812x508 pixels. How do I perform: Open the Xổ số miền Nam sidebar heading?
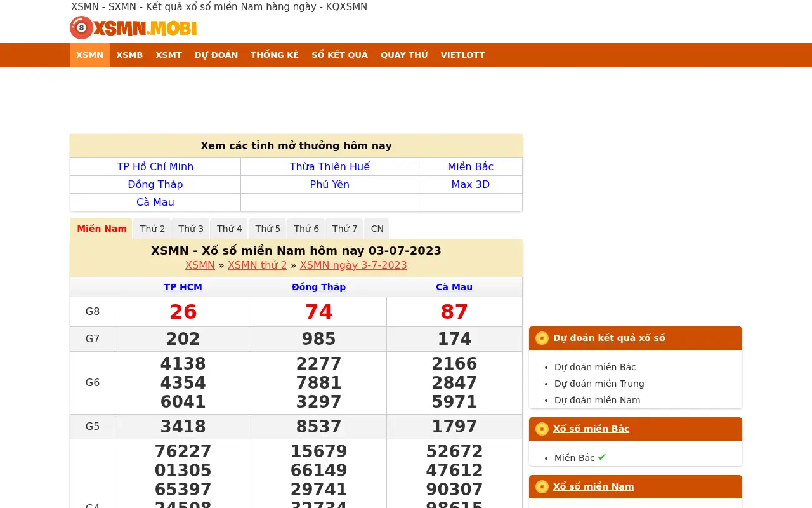[594, 486]
